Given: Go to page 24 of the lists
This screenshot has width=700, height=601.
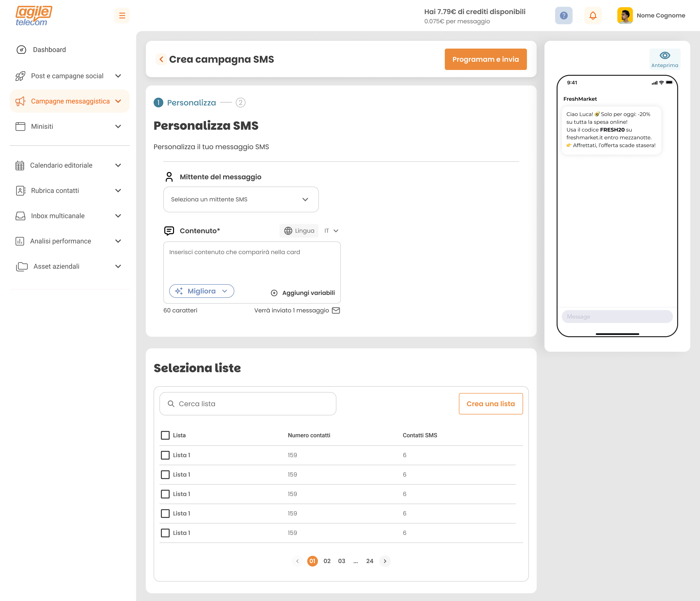Looking at the screenshot, I should (370, 561).
